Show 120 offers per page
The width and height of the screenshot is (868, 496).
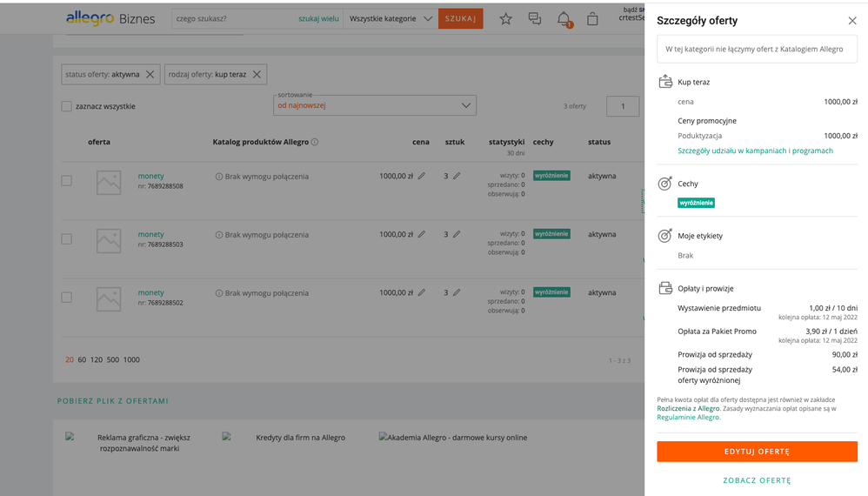click(97, 360)
